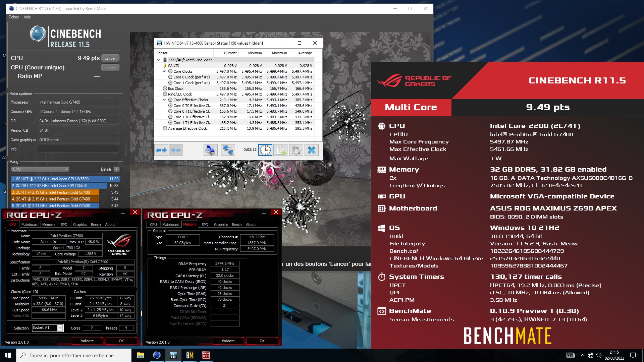Open File Explorer from the taskbar

(140, 355)
